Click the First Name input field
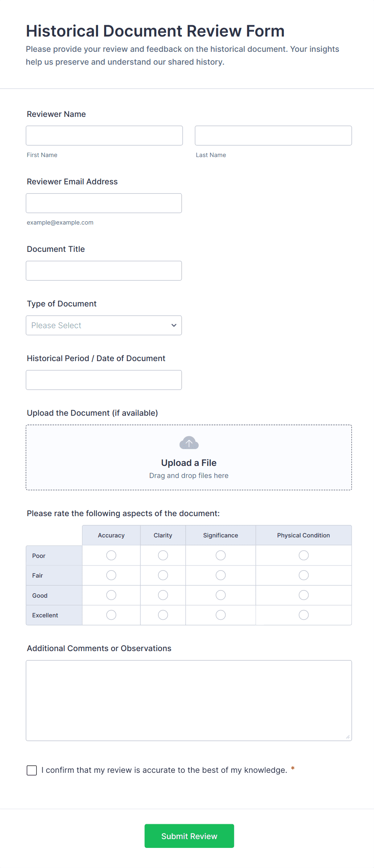This screenshot has height=868, width=374. pyautogui.click(x=104, y=135)
